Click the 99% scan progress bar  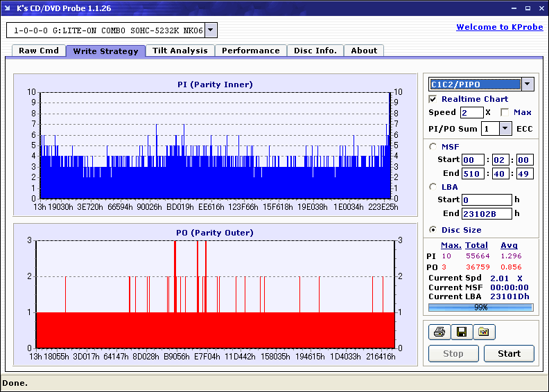click(480, 307)
